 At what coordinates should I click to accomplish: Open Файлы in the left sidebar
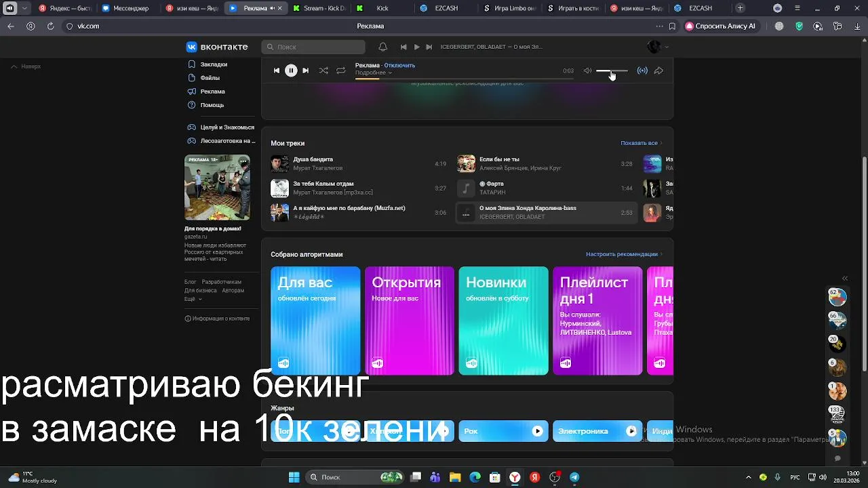click(x=210, y=78)
